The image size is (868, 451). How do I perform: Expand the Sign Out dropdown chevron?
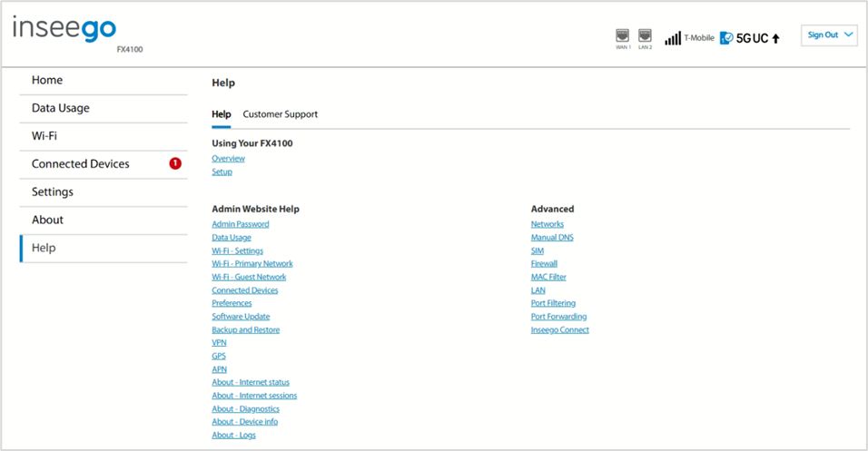[849, 34]
